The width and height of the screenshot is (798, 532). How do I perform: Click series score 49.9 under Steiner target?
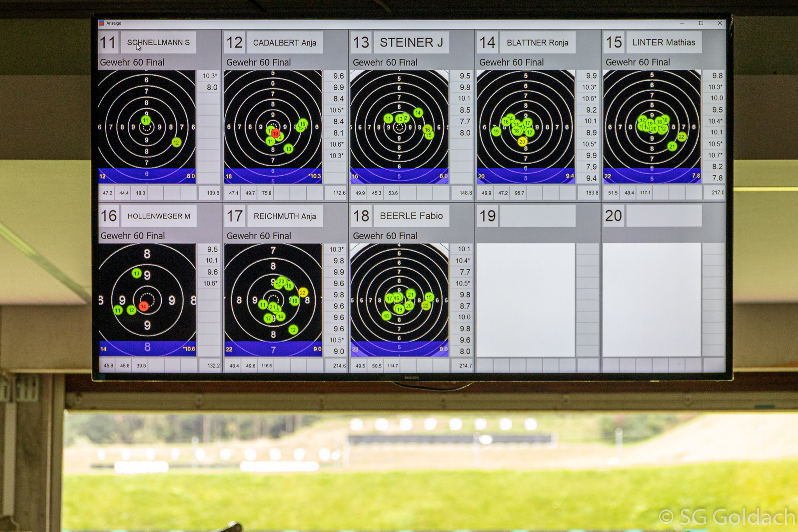tap(360, 193)
